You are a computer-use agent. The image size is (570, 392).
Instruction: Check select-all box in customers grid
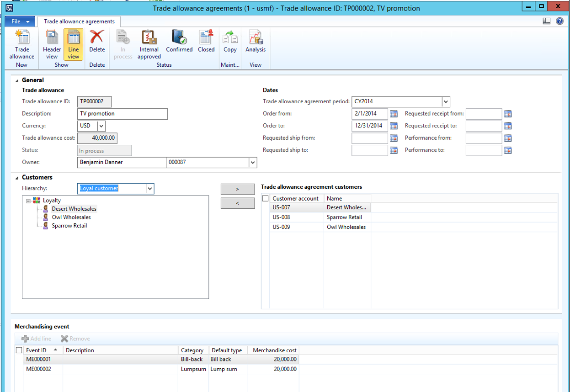tap(266, 199)
